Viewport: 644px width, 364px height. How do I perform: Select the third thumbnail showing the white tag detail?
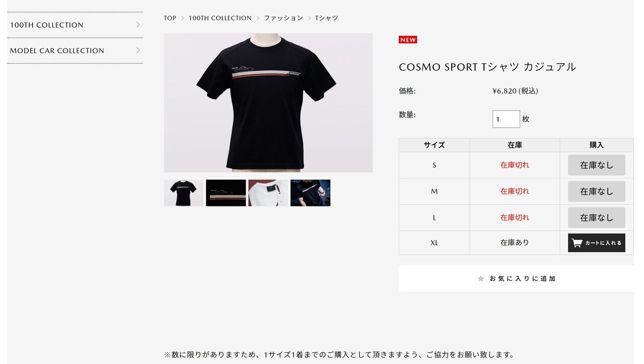click(x=268, y=193)
